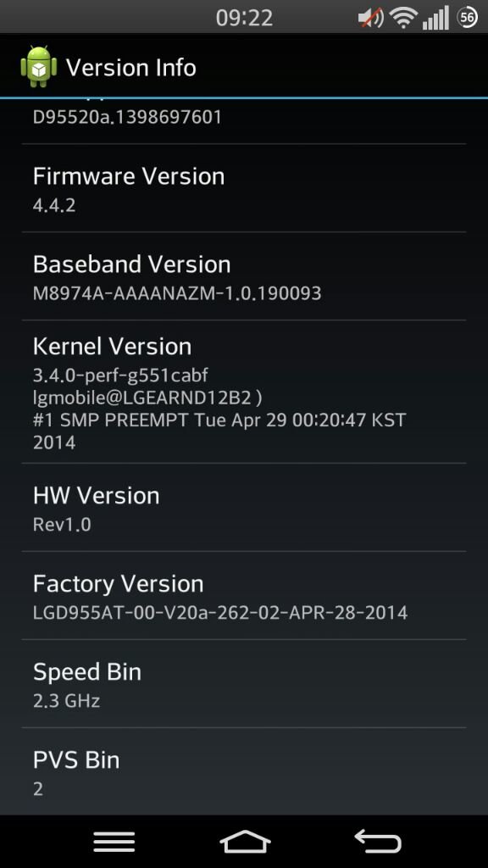Tap the Android robot app icon

[x=39, y=67]
